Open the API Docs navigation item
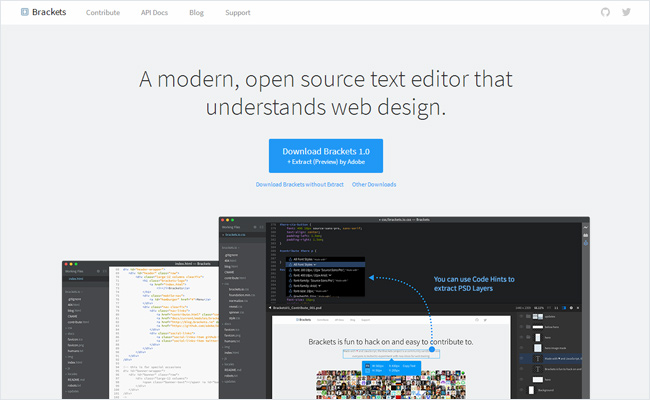The image size is (650, 400). tap(154, 12)
